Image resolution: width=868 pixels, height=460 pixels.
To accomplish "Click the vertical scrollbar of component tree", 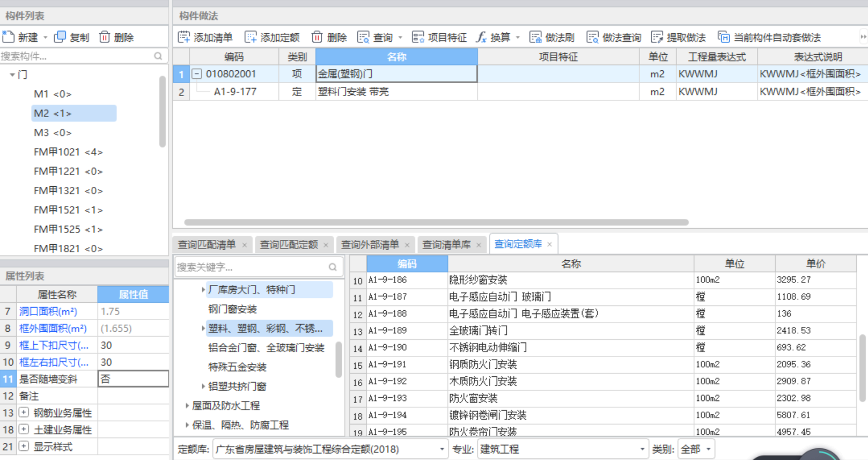I will click(x=163, y=111).
